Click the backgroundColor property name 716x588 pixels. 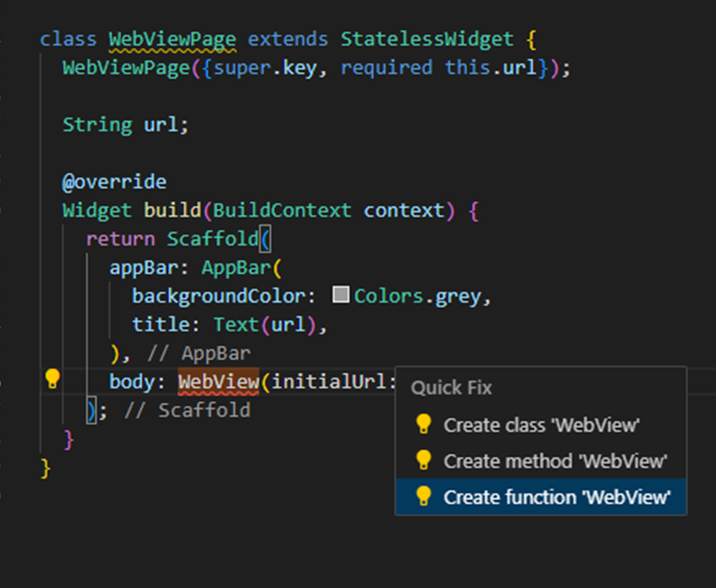tap(218, 296)
